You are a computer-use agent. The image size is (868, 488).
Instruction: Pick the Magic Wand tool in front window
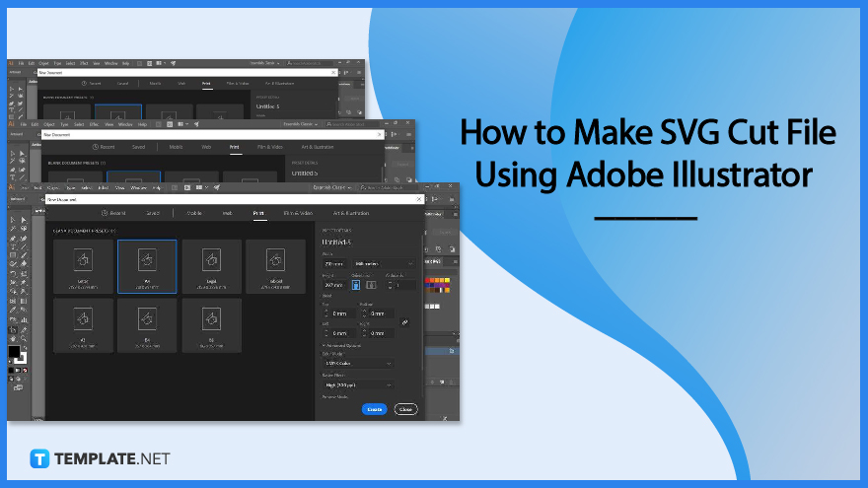13,229
